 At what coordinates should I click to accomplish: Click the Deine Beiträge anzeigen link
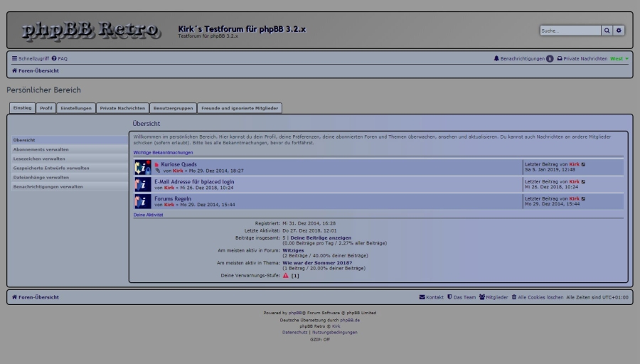[320, 237]
